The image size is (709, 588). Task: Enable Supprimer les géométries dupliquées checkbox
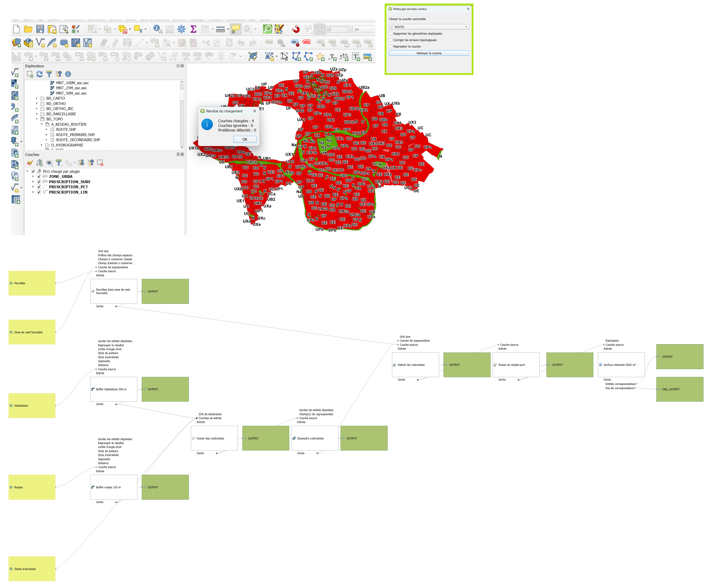[x=391, y=33]
